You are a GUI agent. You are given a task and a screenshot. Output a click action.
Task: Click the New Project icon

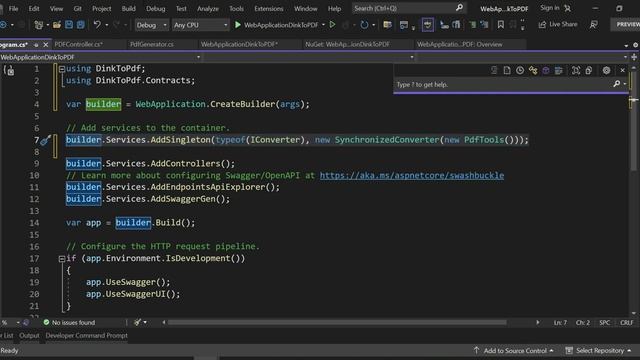(x=39, y=25)
